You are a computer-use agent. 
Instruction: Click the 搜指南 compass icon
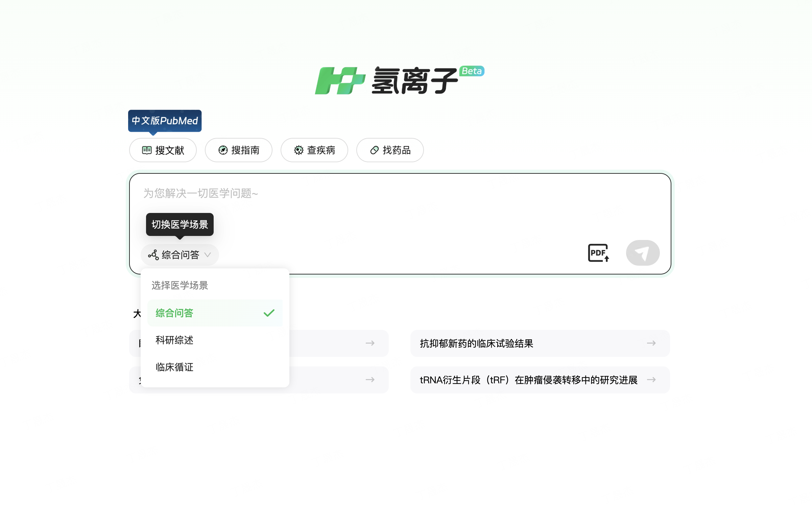pyautogui.click(x=223, y=150)
